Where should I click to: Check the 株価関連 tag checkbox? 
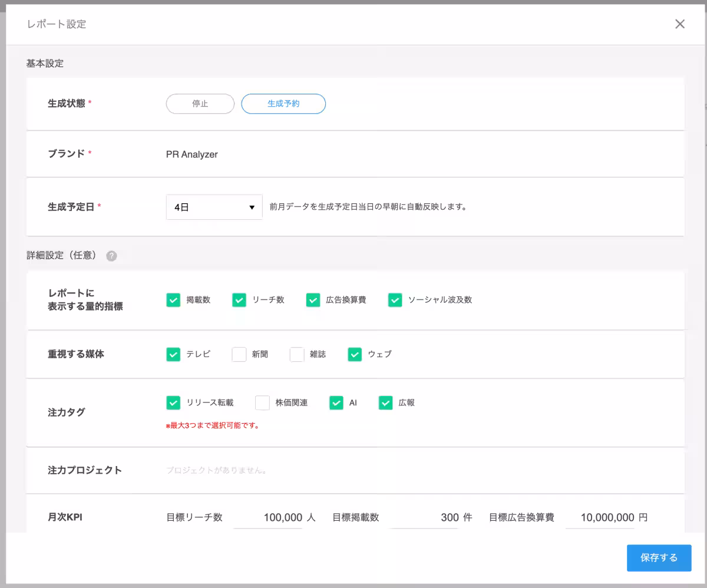262,402
